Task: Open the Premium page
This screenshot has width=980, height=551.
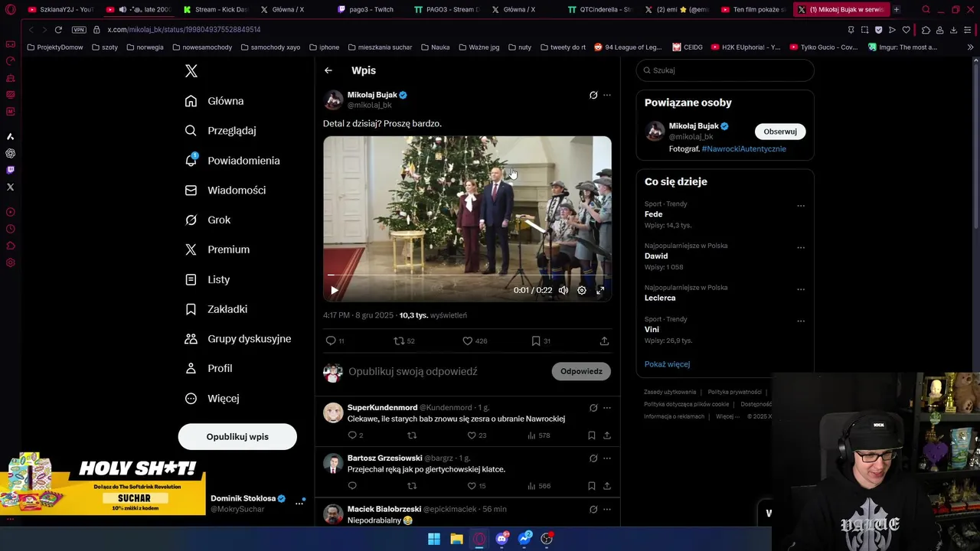Action: (x=217, y=249)
